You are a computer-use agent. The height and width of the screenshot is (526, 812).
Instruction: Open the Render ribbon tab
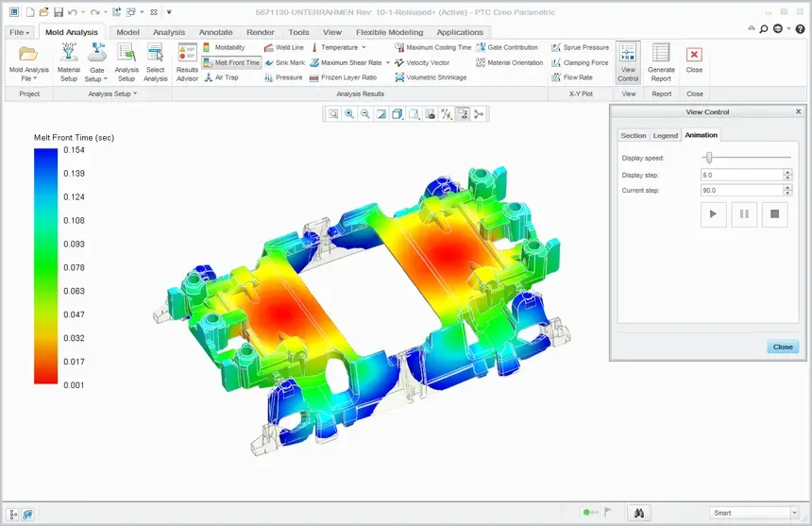tap(261, 32)
